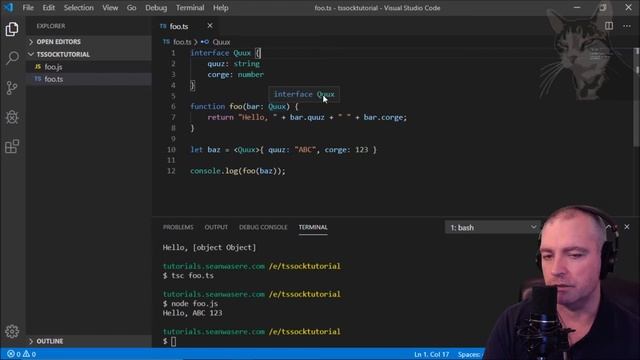Click '$ tsc foo.ts' terminal line
This screenshot has height=360, width=640.
click(188, 276)
